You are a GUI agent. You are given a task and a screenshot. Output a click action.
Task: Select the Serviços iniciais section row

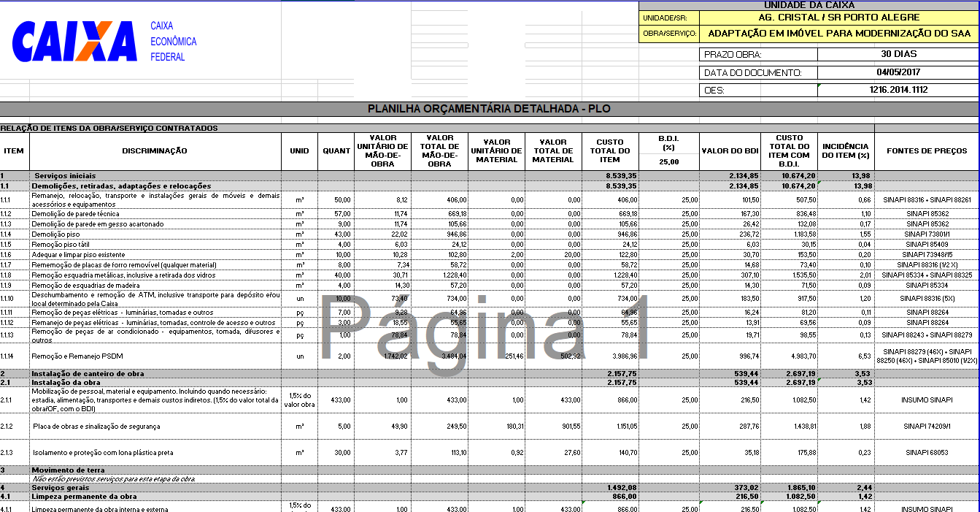[x=489, y=176]
